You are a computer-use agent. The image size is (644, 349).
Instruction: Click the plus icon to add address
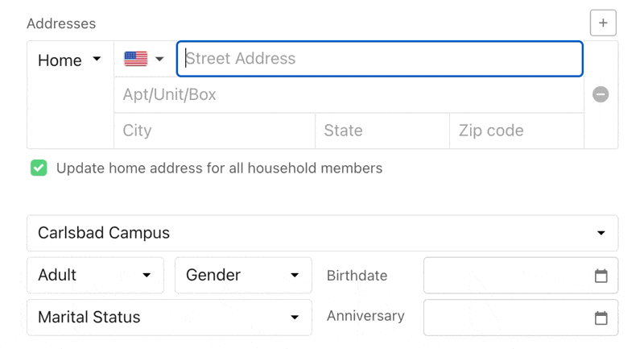[603, 23]
